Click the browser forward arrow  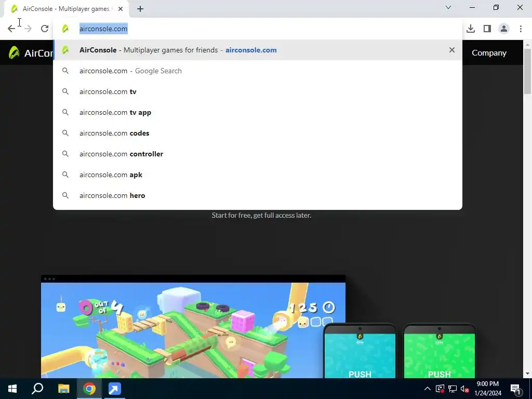coord(28,29)
